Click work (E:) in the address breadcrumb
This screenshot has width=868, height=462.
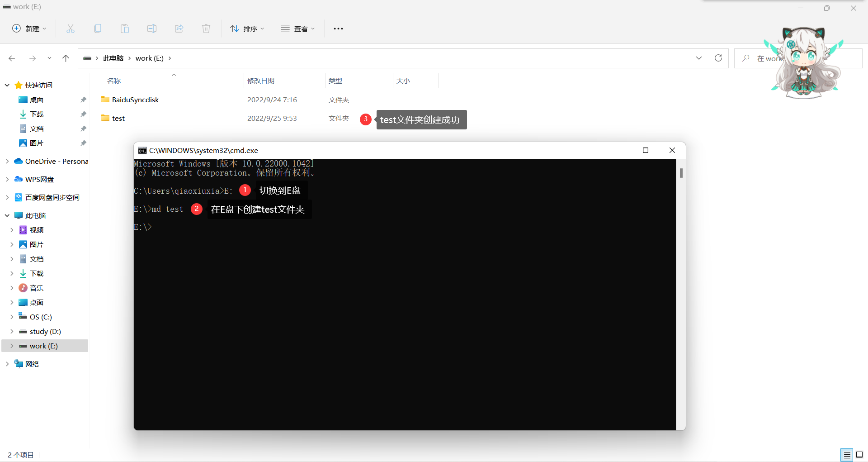point(150,58)
